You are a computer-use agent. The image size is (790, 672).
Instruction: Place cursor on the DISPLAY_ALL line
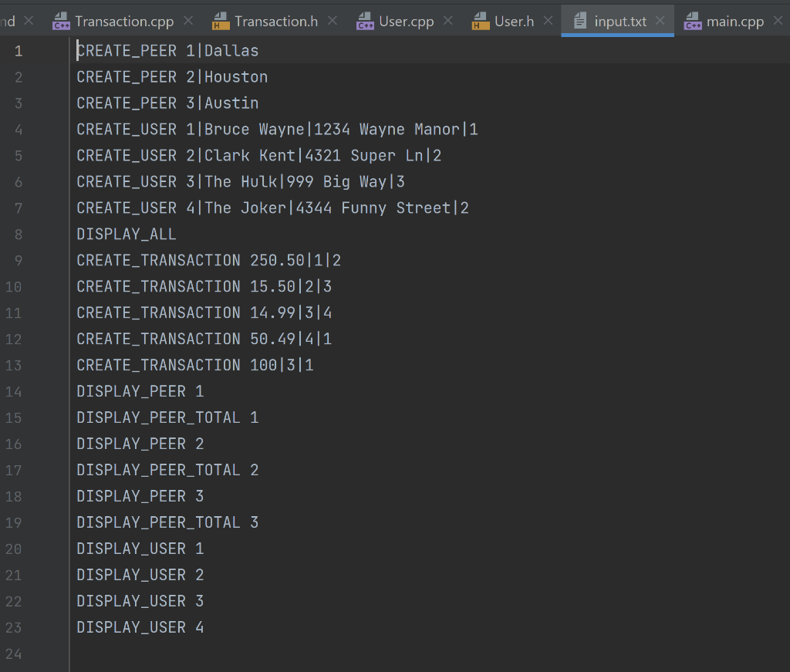pos(126,233)
